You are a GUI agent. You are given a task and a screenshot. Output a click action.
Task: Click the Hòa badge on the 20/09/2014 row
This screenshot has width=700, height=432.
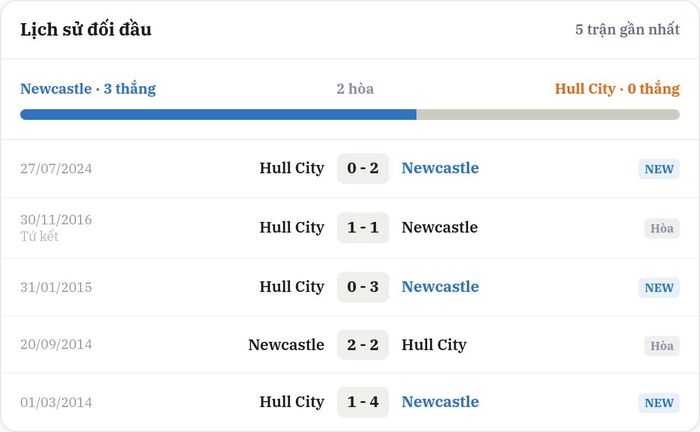tap(662, 345)
